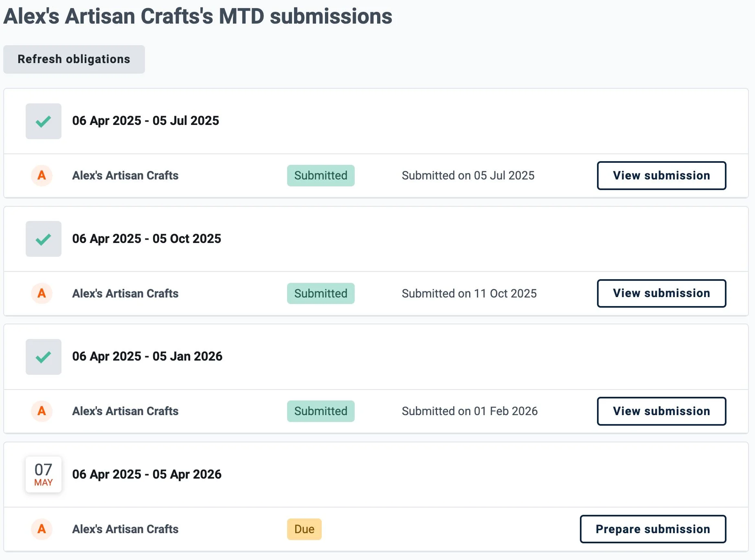Click Alex's Artisan Crafts name in the Due row
This screenshot has width=755, height=560.
click(x=125, y=529)
